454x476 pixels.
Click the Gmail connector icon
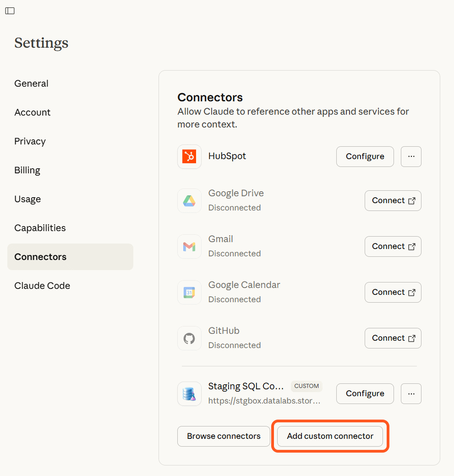[x=189, y=246]
